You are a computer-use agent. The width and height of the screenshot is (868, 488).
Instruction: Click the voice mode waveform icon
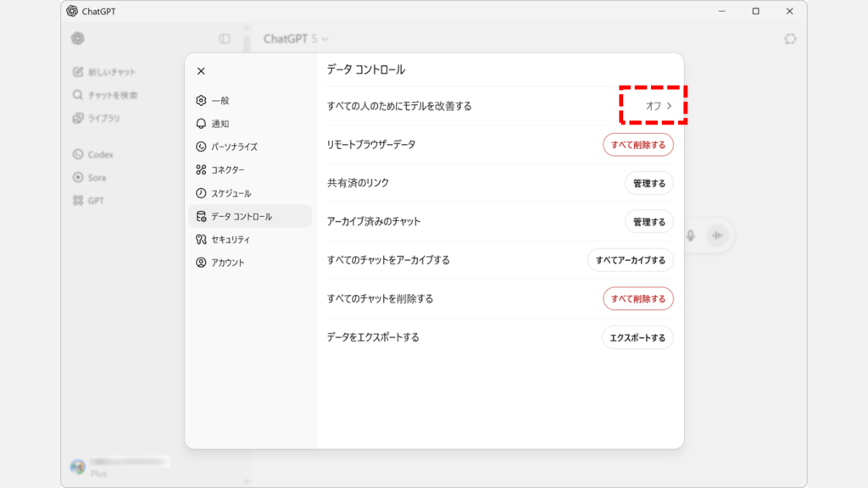pos(717,236)
